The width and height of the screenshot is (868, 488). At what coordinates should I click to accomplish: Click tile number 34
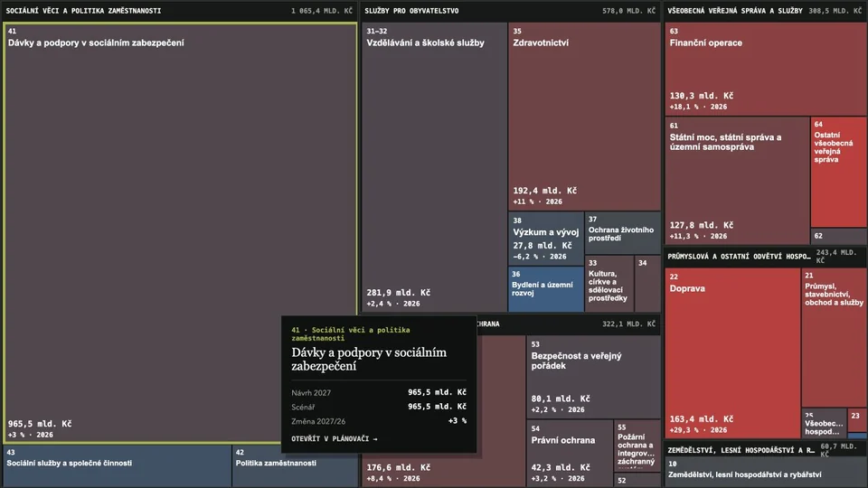(647, 283)
